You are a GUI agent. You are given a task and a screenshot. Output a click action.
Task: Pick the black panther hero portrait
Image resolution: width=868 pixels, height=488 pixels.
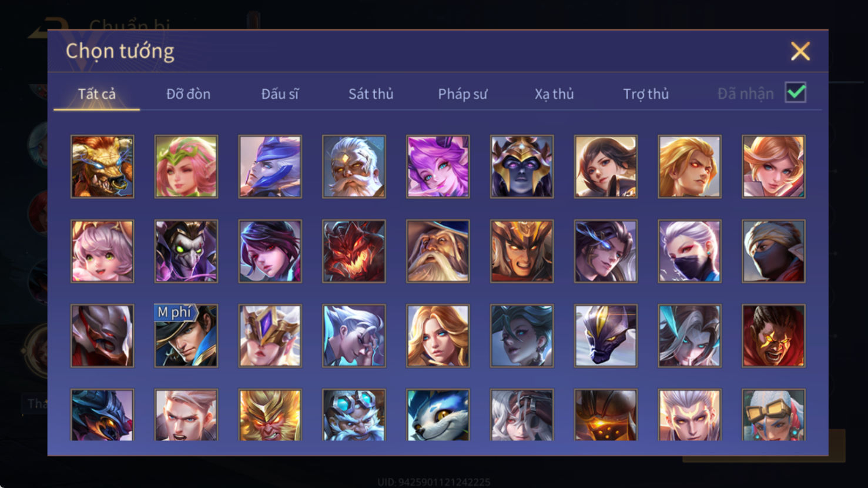pyautogui.click(x=606, y=336)
